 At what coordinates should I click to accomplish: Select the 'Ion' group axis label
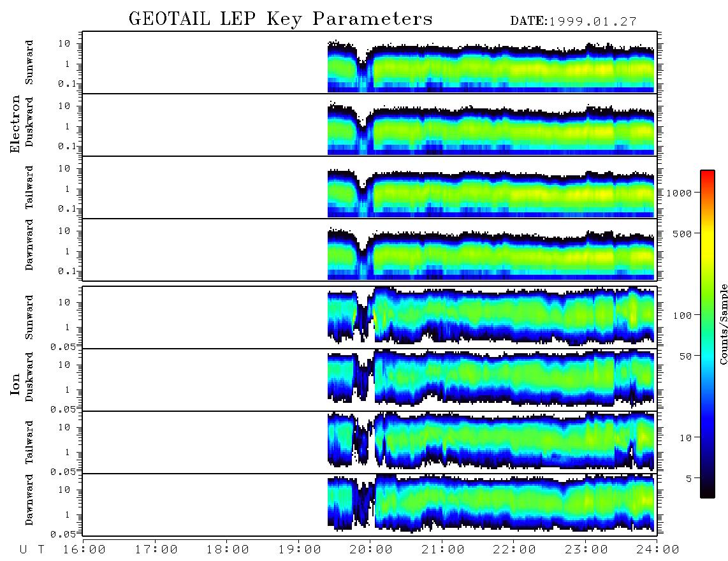pyautogui.click(x=15, y=384)
